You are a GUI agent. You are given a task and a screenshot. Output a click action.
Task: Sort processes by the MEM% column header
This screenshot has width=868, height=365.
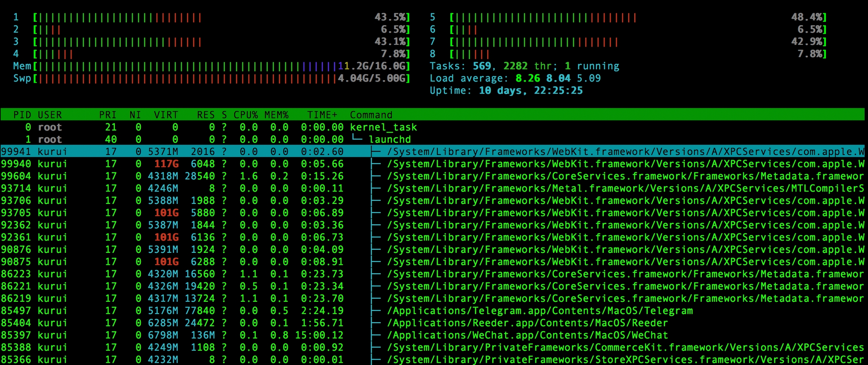[x=276, y=115]
